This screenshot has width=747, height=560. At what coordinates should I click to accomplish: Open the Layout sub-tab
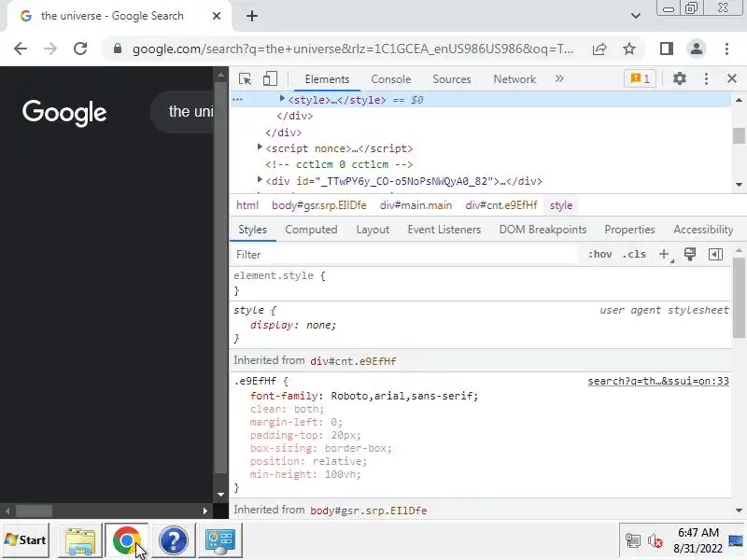373,230
